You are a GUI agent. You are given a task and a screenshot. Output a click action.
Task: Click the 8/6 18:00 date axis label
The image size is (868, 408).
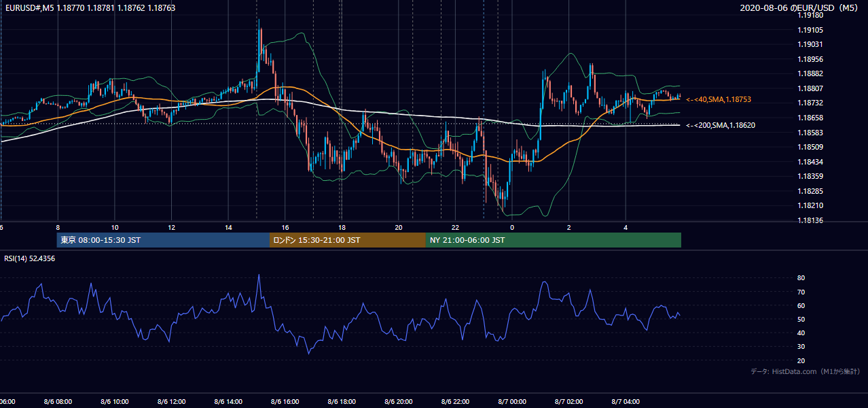(x=342, y=402)
